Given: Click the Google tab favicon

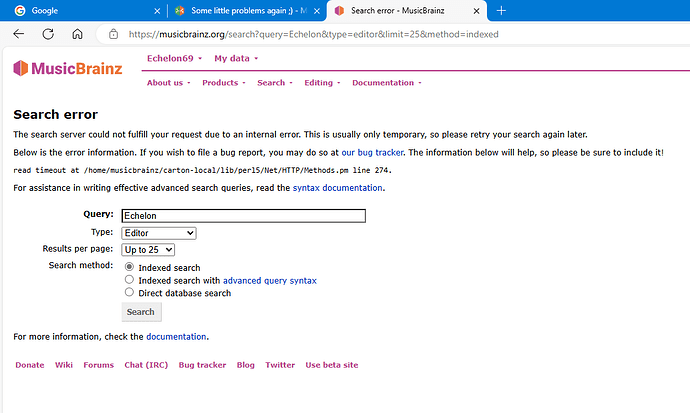Looking at the screenshot, I should (x=20, y=11).
